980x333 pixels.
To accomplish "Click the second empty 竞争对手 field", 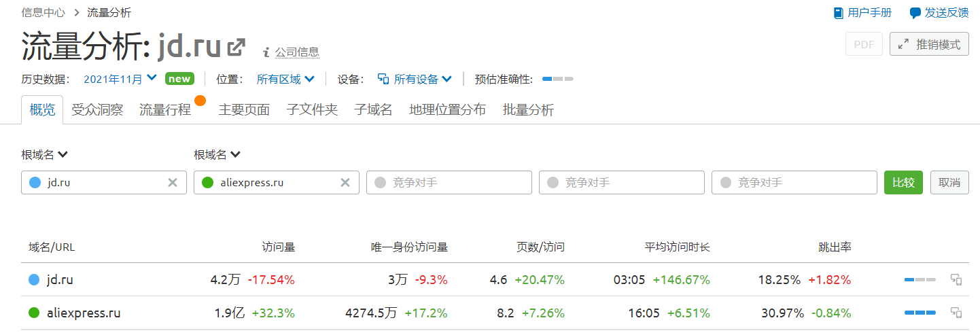I will [x=622, y=182].
